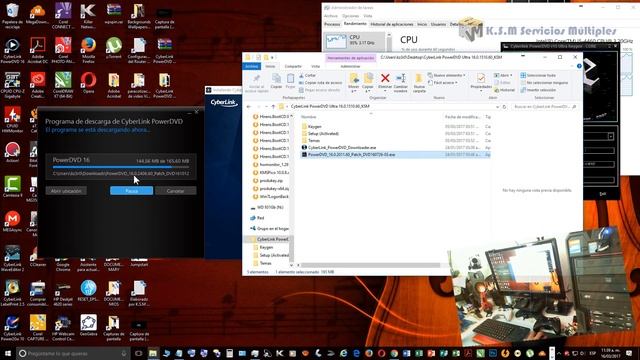
Task: Open the Corel PHOTO-PAINT desktop shortcut
Action: (x=63, y=51)
